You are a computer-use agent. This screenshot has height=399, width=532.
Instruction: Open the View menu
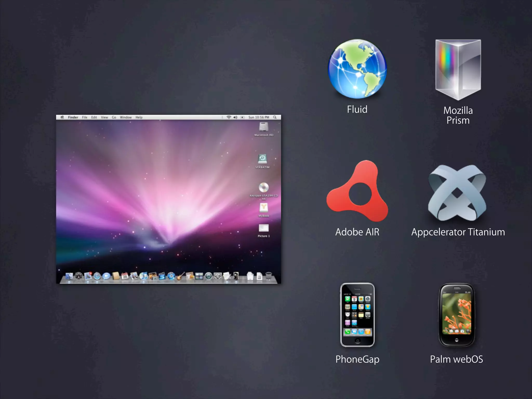(104, 117)
